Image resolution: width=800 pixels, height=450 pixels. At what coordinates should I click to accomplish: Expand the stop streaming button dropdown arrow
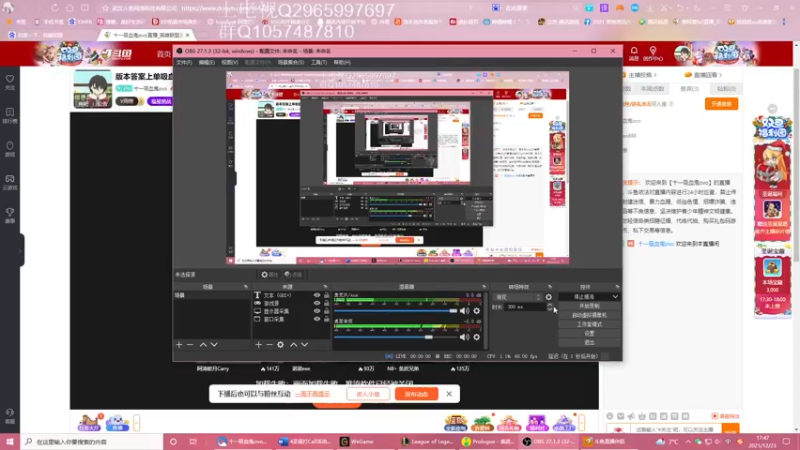[x=615, y=297]
